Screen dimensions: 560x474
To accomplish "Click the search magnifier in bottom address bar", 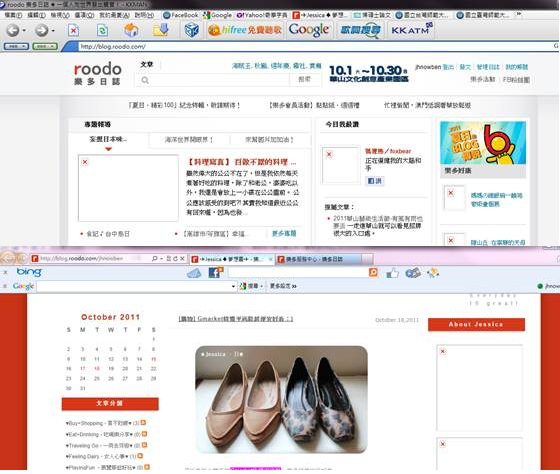I will coord(154,258).
